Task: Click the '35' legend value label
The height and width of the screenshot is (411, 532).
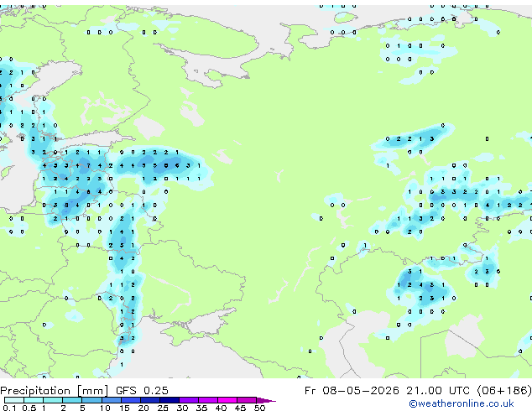Action: (x=201, y=408)
